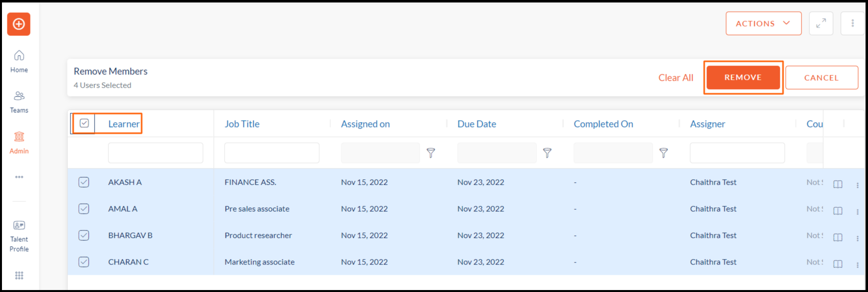The width and height of the screenshot is (868, 292).
Task: Click the fullscreen expand arrows icon
Action: point(821,23)
